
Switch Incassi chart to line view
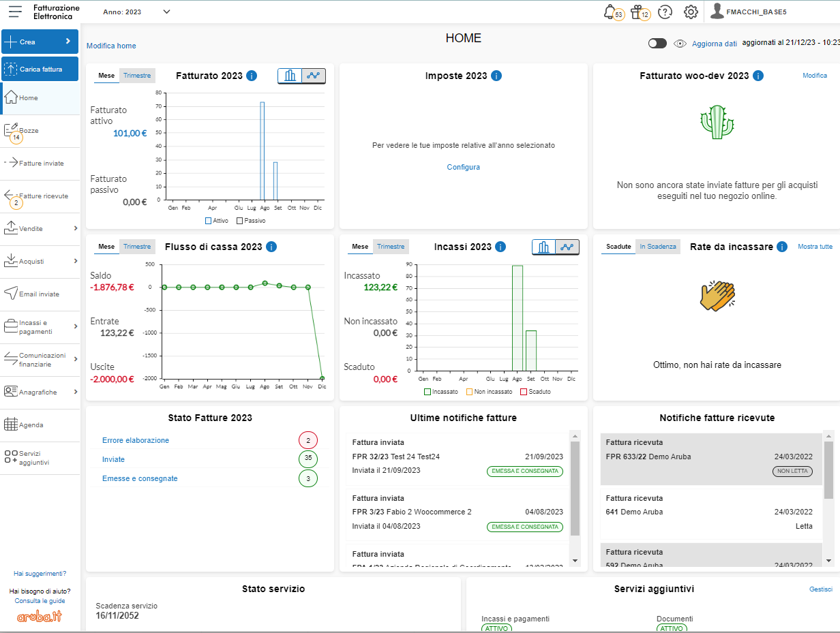567,247
